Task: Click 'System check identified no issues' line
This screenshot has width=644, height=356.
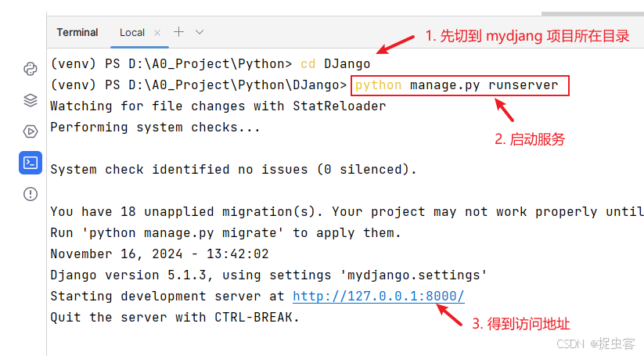Action: click(233, 170)
